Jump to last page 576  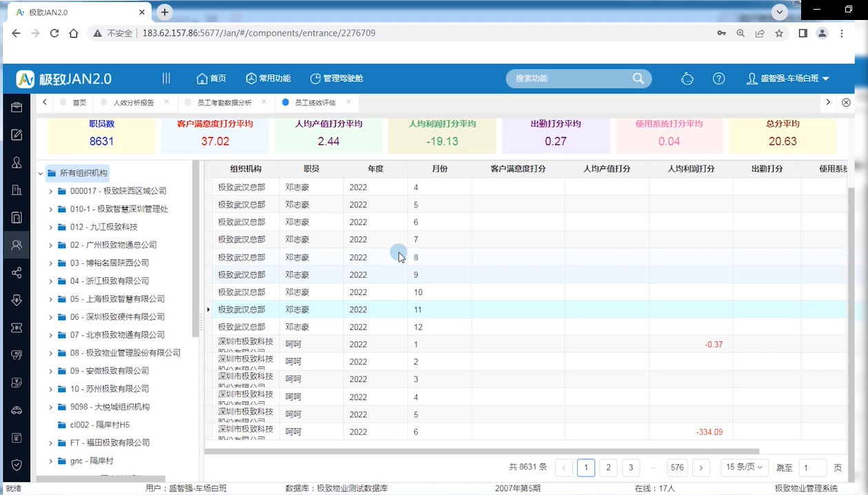tap(677, 467)
